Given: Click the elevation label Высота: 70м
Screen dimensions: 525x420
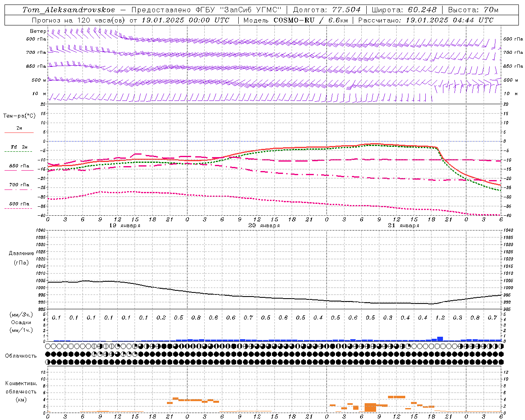Looking at the screenshot, I should (x=474, y=10).
